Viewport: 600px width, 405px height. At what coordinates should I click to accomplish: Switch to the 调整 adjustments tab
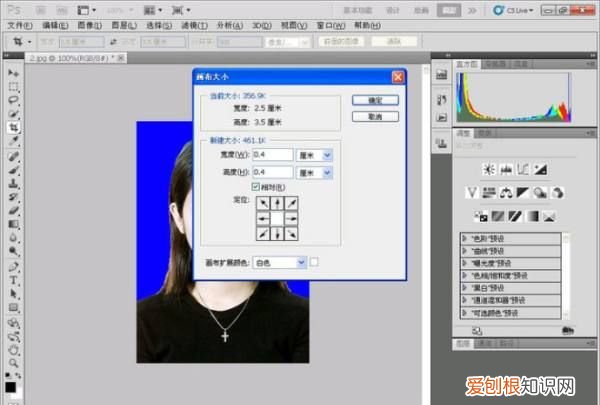463,133
